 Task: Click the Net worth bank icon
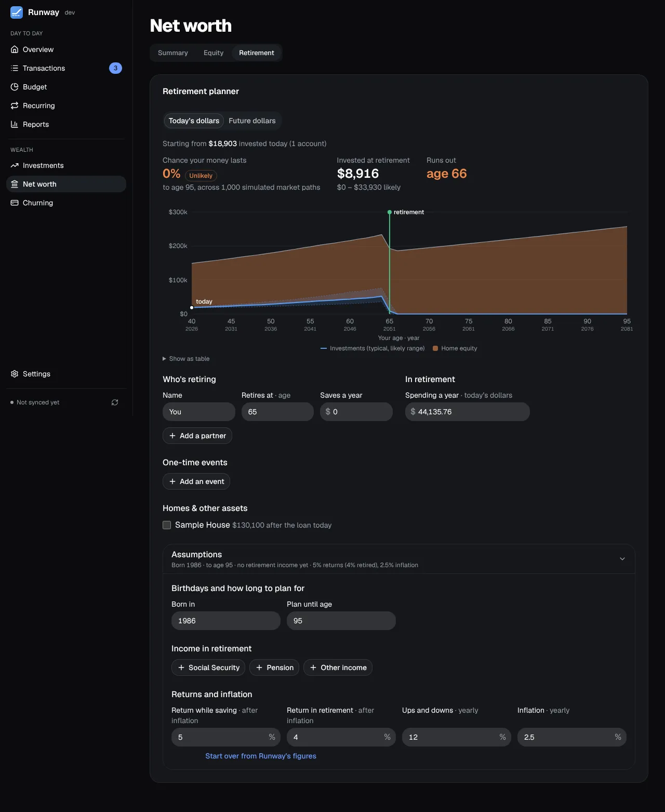point(15,184)
